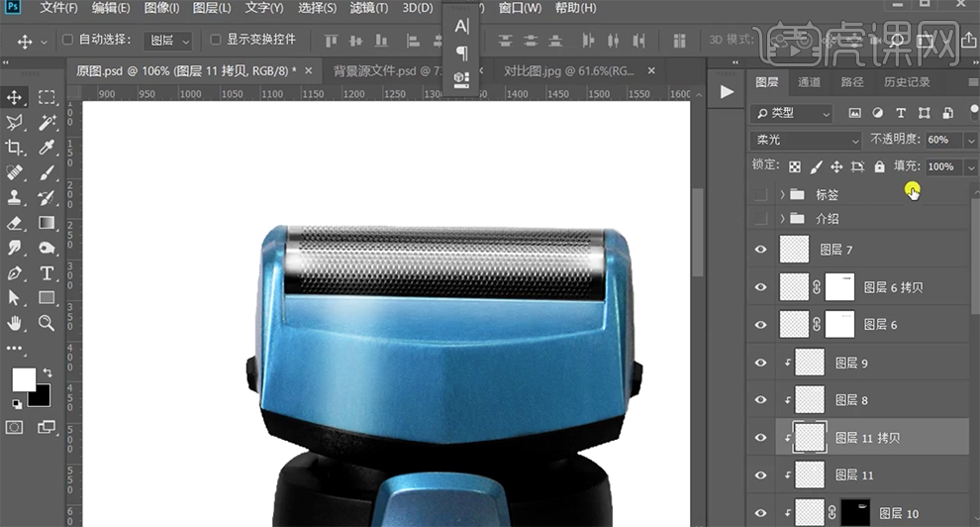Select the History Brush tool
The image size is (980, 527).
click(47, 197)
